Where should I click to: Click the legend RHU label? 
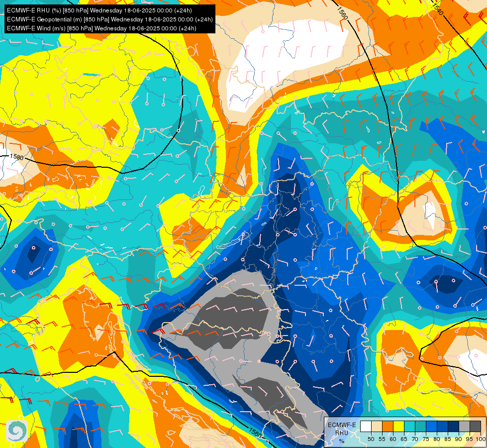click(x=342, y=433)
